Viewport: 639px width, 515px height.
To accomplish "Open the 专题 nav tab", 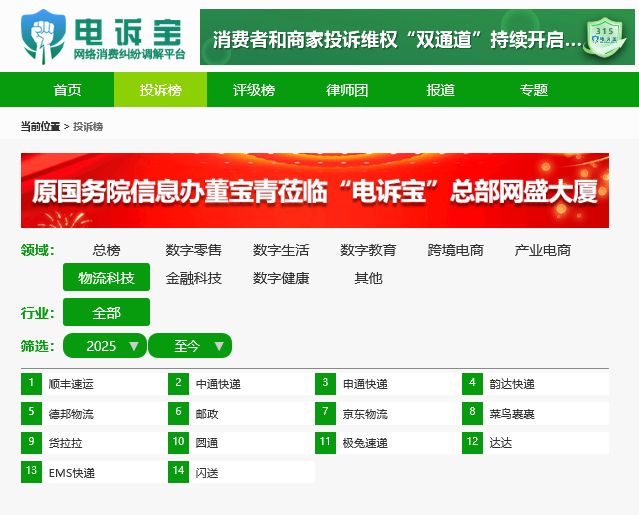I will point(533,90).
